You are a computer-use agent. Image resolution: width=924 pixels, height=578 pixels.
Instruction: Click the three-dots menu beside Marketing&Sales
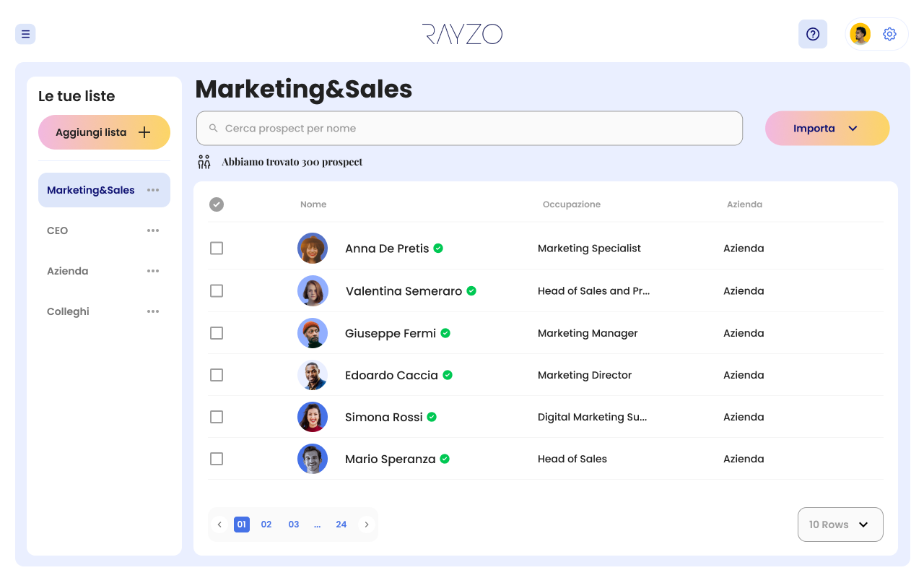(152, 189)
